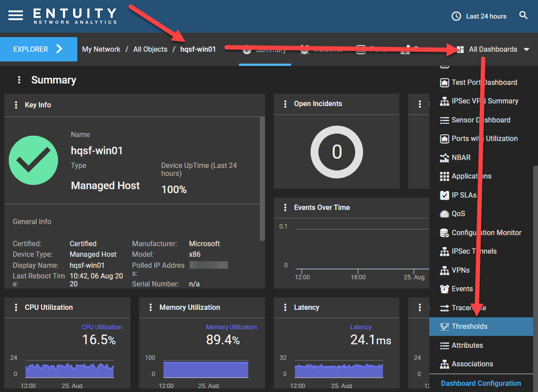Click the Latency 24.1ms value
Viewport: 538px width, 392px height.
[371, 340]
